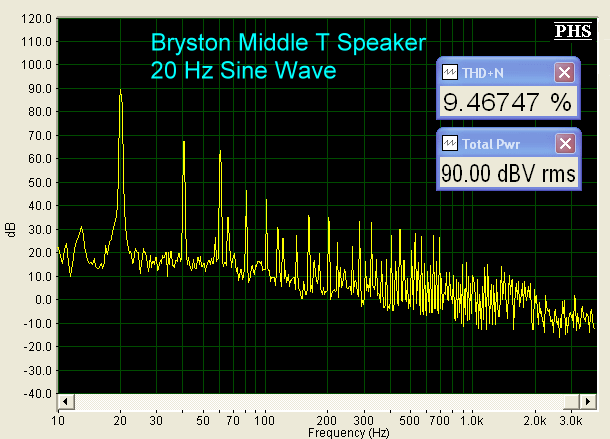Image resolution: width=610 pixels, height=439 pixels.
Task: Click the Frequency (Hz) axis label
Action: tap(348, 433)
